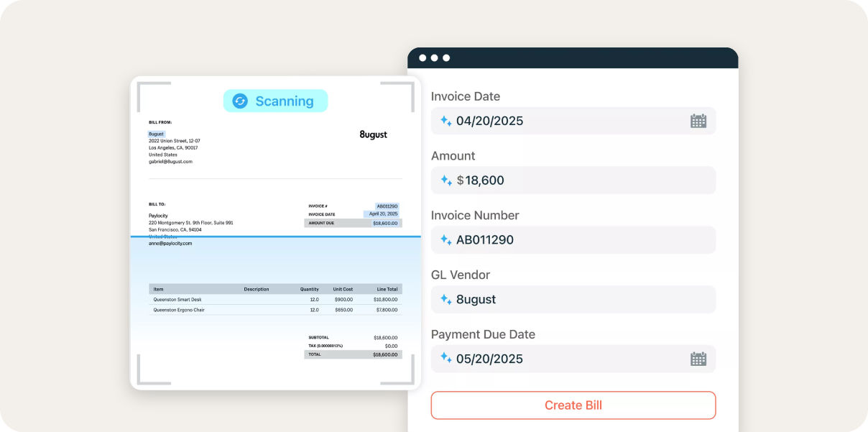Click the 8ugust logo on the invoice
Viewport: 868px width, 432px height.
click(373, 134)
